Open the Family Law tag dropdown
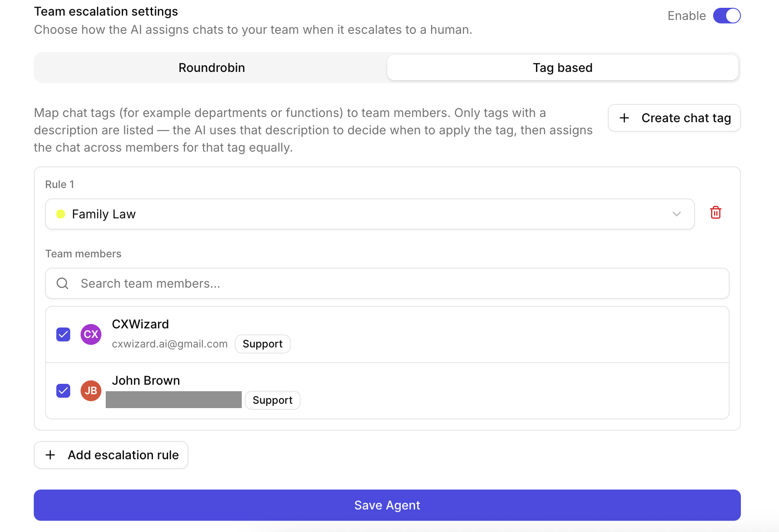This screenshot has height=532, width=779. [x=370, y=214]
